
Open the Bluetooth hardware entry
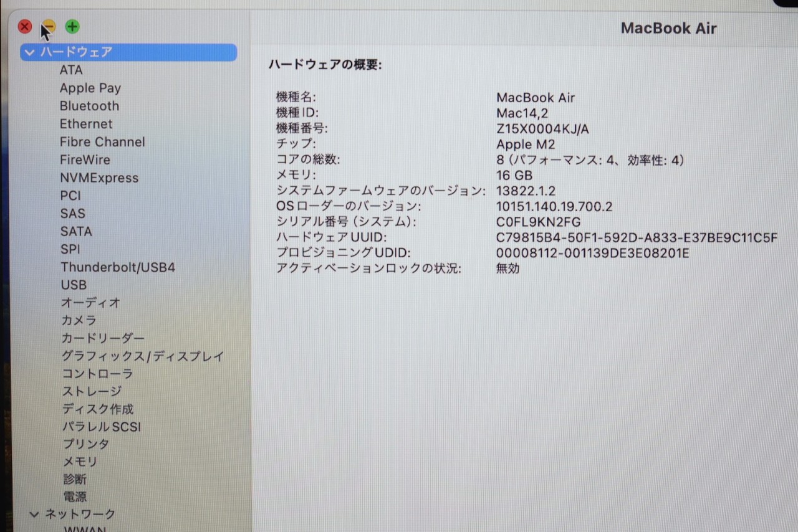click(89, 106)
